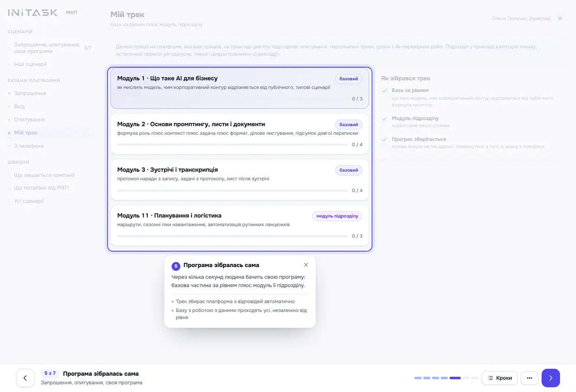
Task: Click the progress bar in Модуль 2
Action: point(232,144)
